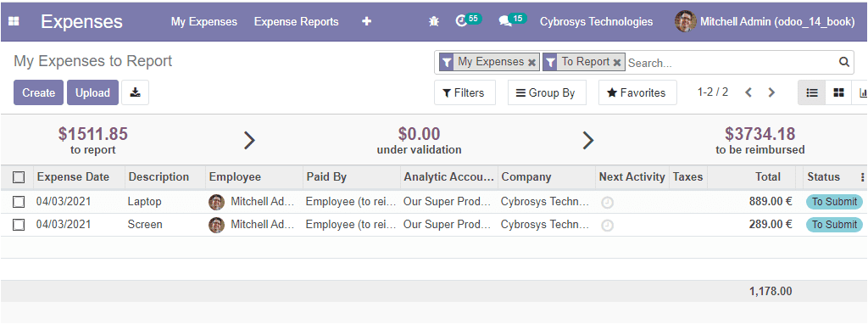Image resolution: width=868 pixels, height=324 pixels.
Task: Click the download export icon button
Action: coord(135,92)
